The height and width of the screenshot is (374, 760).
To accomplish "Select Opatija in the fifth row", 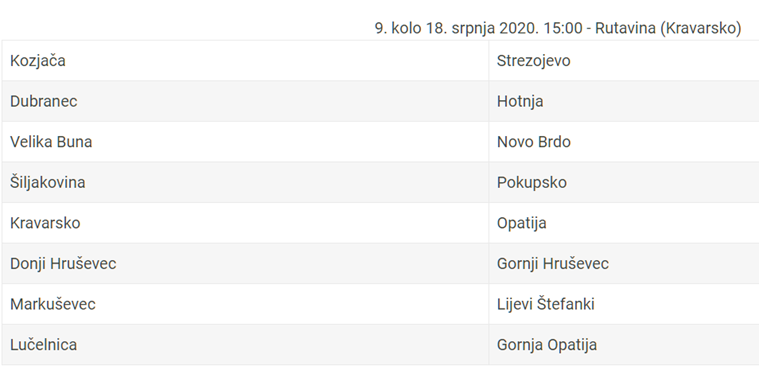I will (522, 223).
